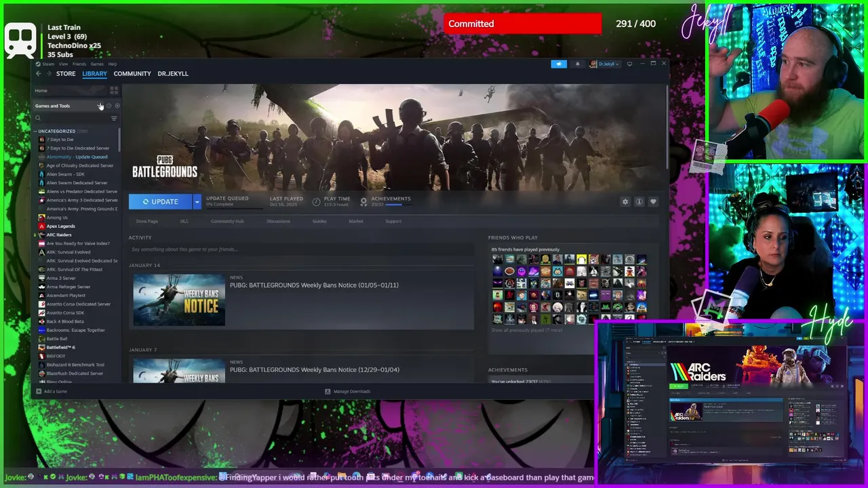Viewport: 868px width, 488px height.
Task: Open the PUBG game settings gear
Action: click(625, 201)
